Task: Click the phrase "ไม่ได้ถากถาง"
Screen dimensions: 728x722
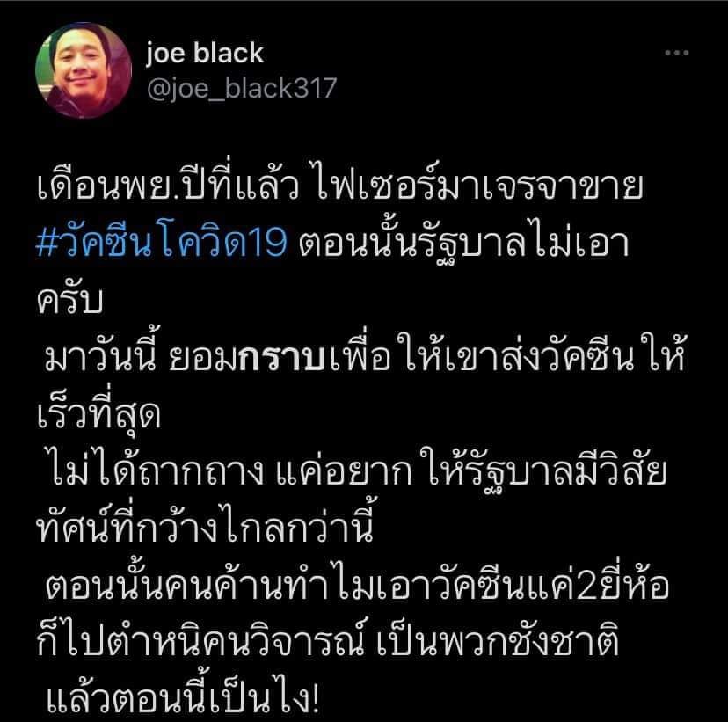Action: coord(156,470)
